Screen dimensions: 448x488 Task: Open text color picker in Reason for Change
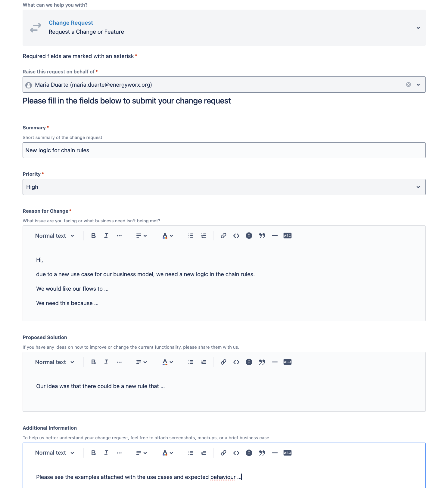168,236
